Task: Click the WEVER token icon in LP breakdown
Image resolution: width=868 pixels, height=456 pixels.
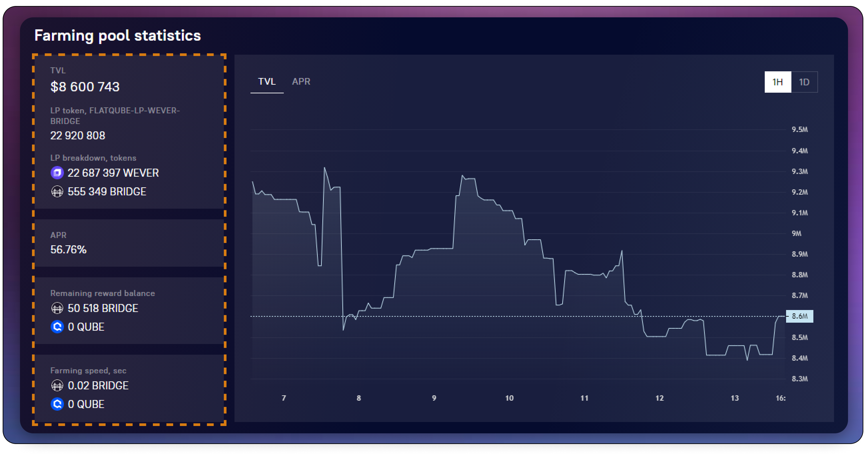Action: [x=57, y=173]
